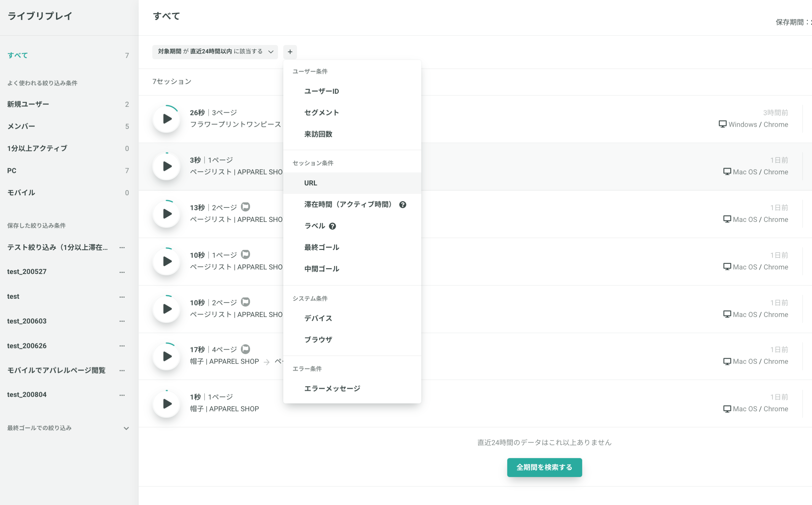The width and height of the screenshot is (812, 505).
Task: Open more options for テスト絞り込み filter
Action: 122,248
